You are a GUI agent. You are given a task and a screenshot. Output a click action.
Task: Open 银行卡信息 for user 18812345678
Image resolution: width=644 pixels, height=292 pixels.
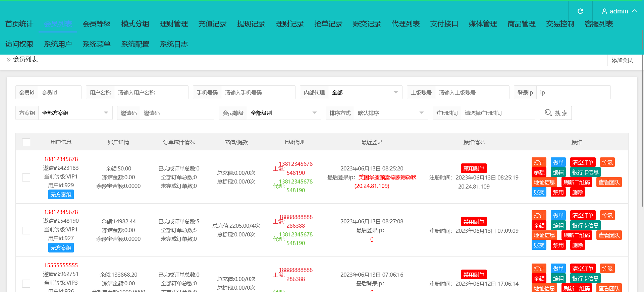585,172
